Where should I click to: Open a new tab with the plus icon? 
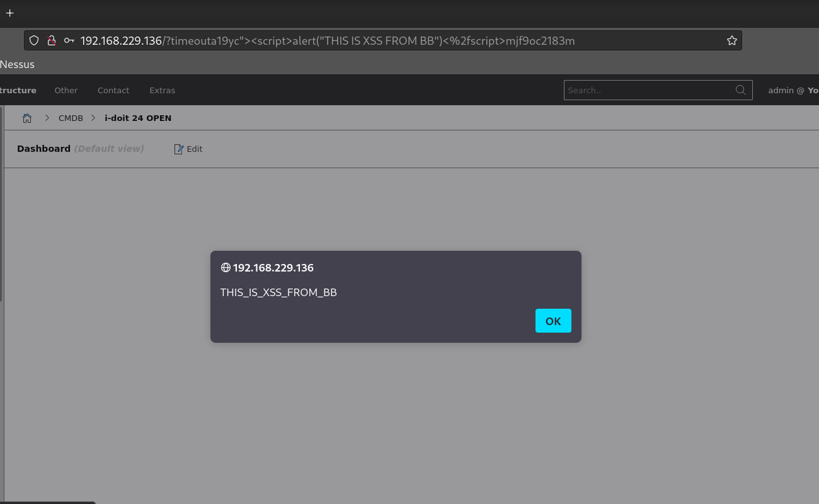(x=9, y=13)
